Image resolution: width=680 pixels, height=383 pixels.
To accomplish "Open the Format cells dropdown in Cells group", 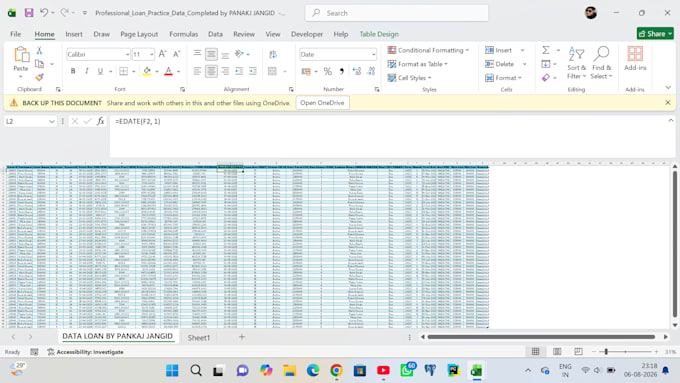I will (x=503, y=78).
